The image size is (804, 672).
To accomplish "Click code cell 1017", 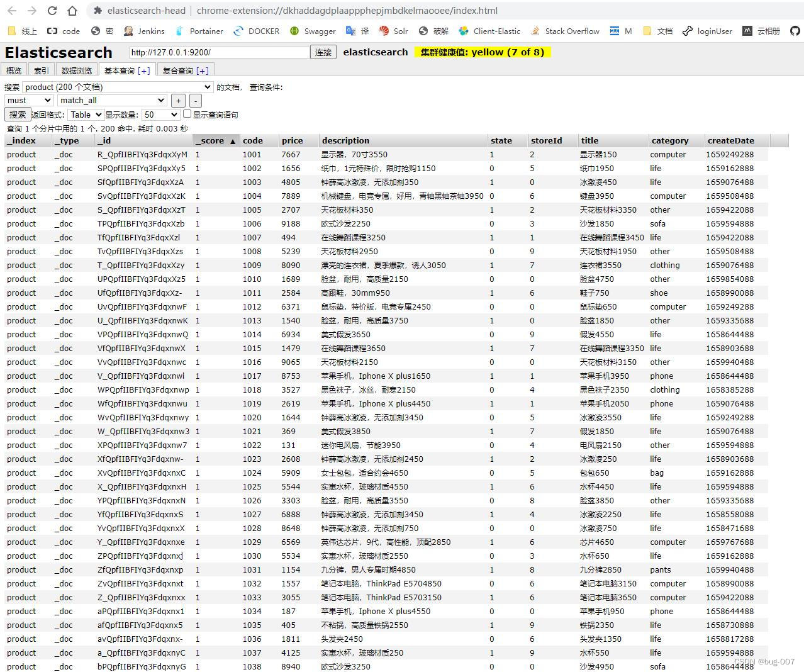I will pyautogui.click(x=252, y=376).
